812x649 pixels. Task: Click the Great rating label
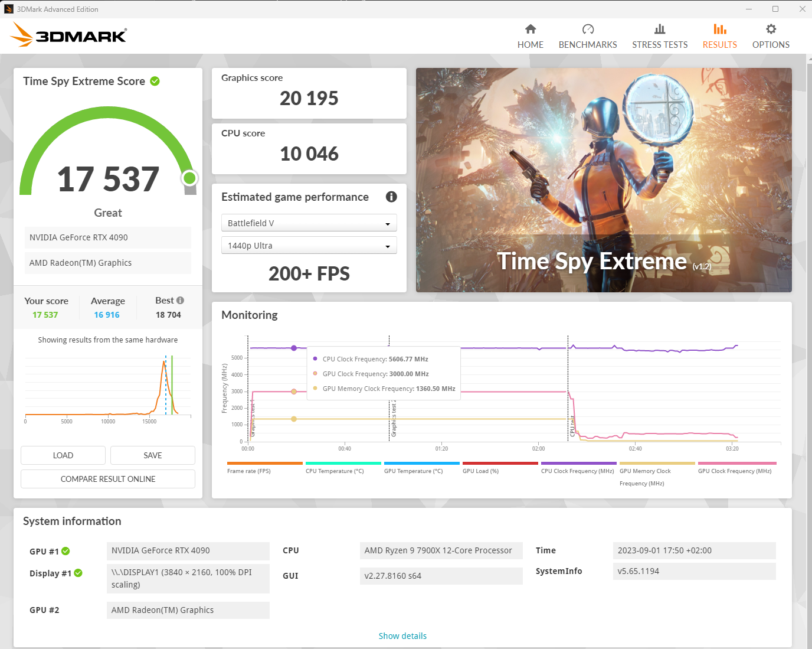point(108,213)
